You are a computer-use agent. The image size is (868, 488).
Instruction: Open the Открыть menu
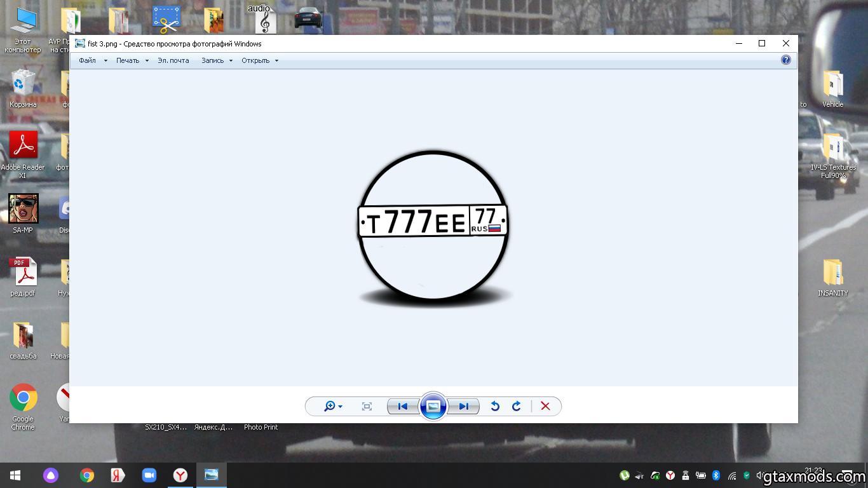[x=259, y=61]
